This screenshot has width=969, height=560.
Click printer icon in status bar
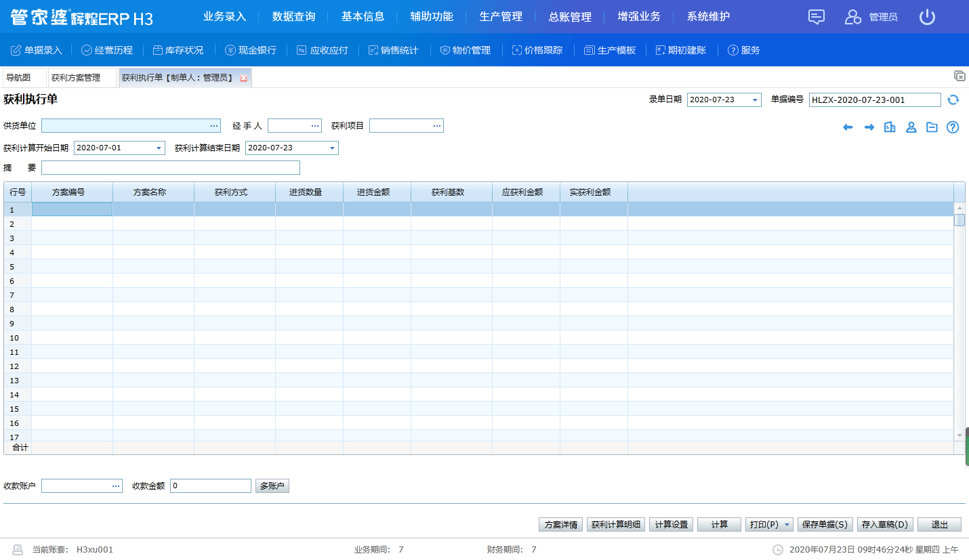click(x=18, y=550)
